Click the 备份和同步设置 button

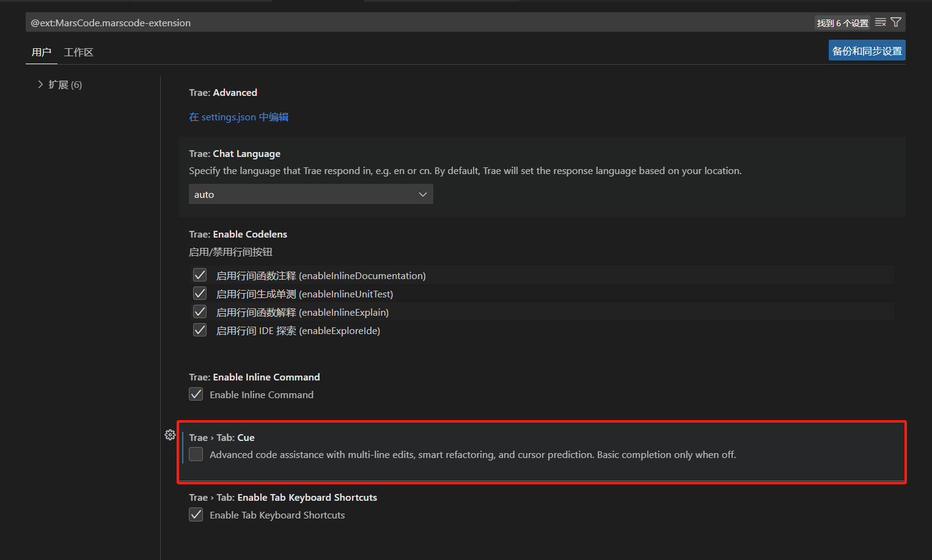867,51
